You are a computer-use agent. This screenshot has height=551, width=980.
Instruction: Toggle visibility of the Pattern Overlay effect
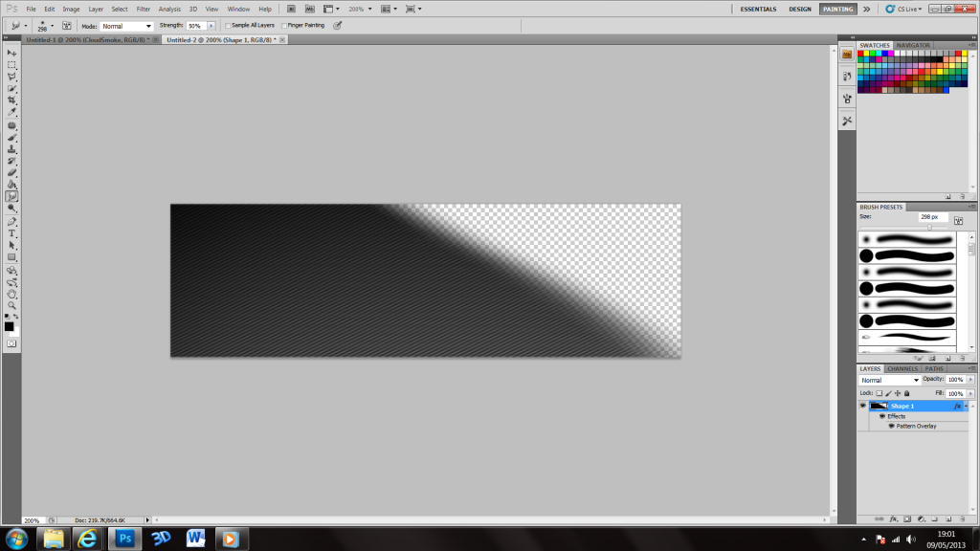pyautogui.click(x=892, y=426)
